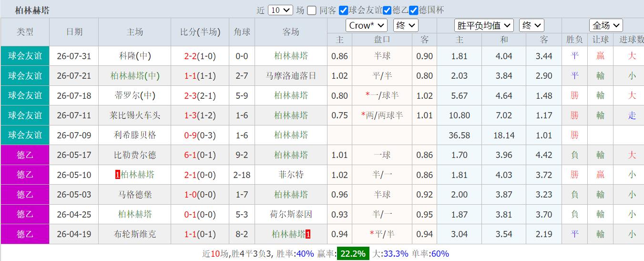644x261 pixels.
Task: Click the 盘口 sub-header
Action: pyautogui.click(x=382, y=40)
